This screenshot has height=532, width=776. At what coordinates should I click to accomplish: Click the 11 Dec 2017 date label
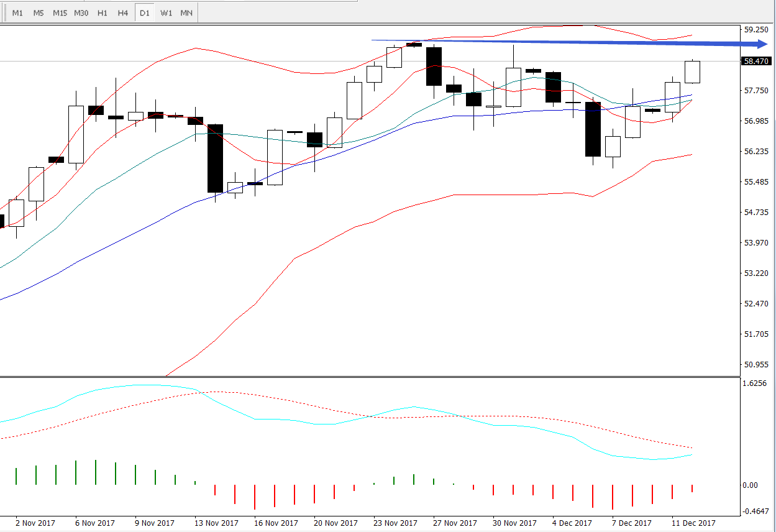pyautogui.click(x=694, y=523)
